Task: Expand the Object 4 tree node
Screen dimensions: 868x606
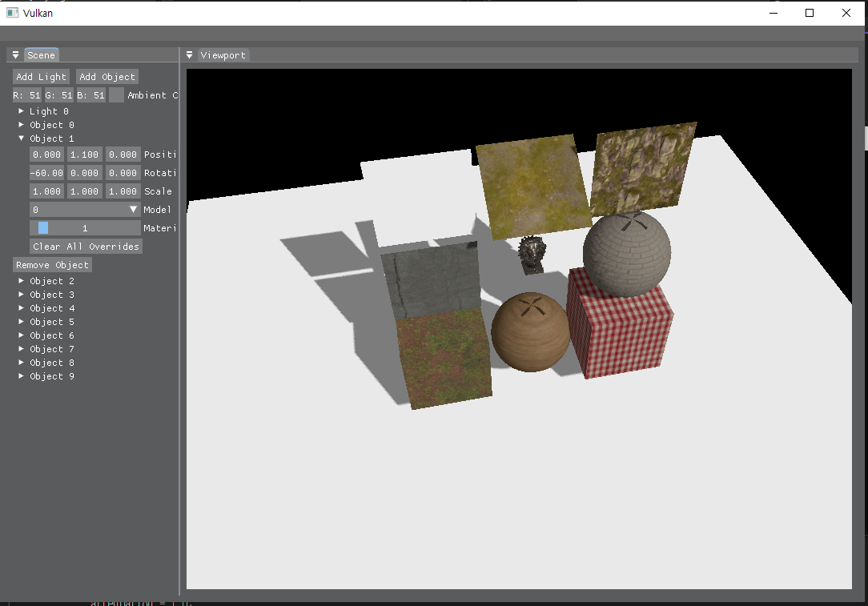Action: tap(22, 308)
